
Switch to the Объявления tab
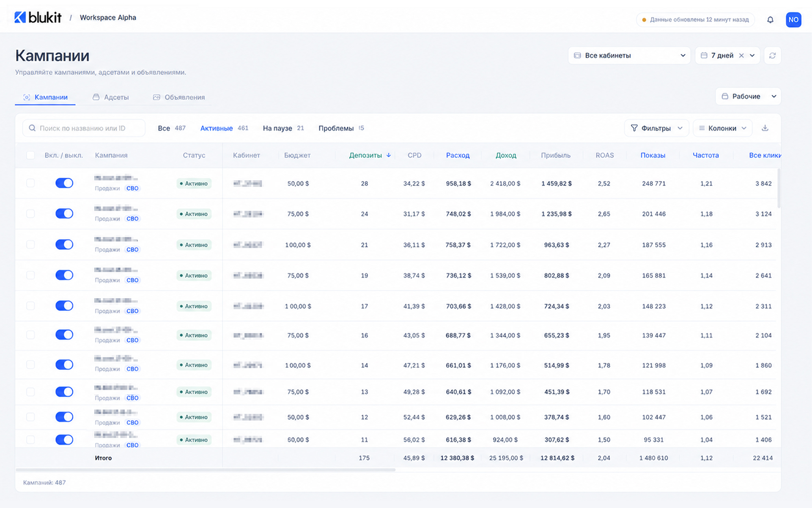tap(179, 97)
